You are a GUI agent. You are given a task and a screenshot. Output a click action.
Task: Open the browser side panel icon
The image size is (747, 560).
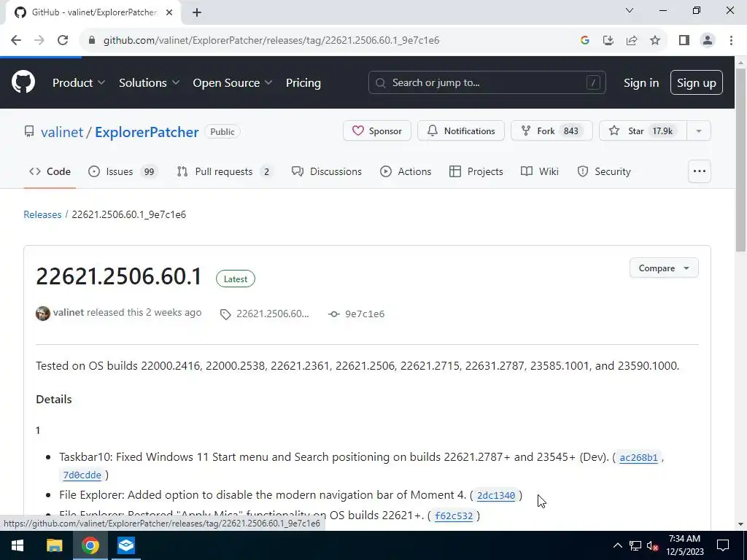click(684, 40)
